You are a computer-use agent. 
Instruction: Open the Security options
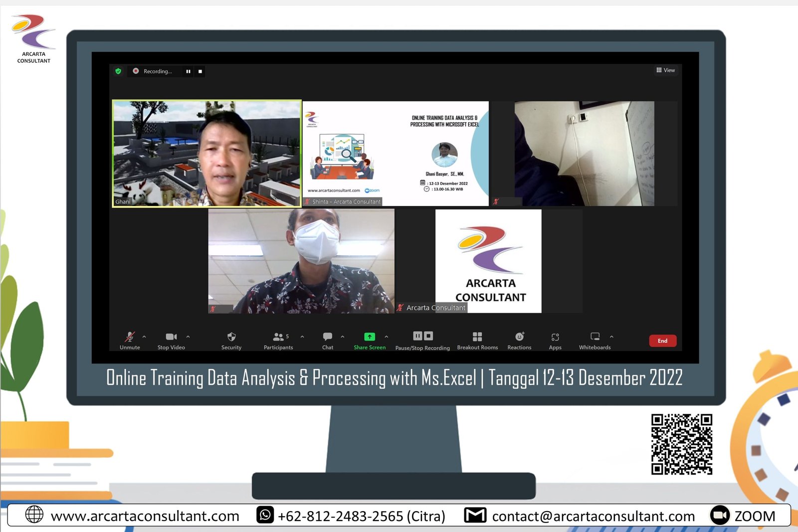click(231, 340)
